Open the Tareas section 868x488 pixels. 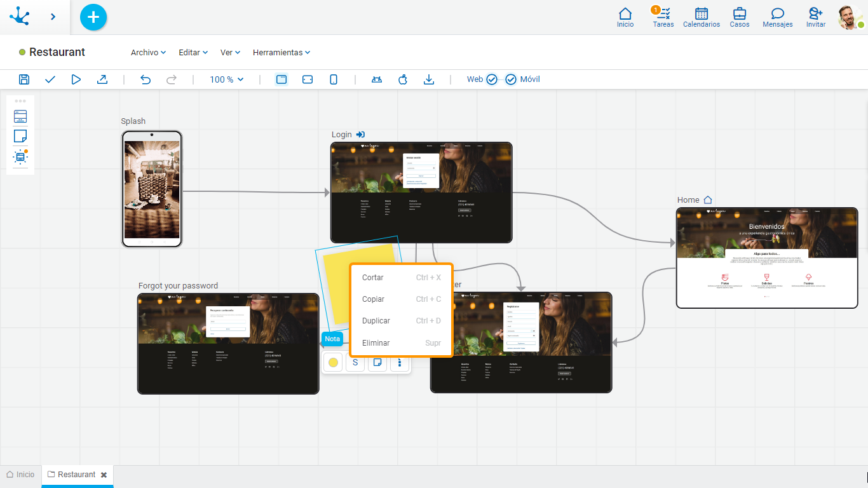coord(663,17)
